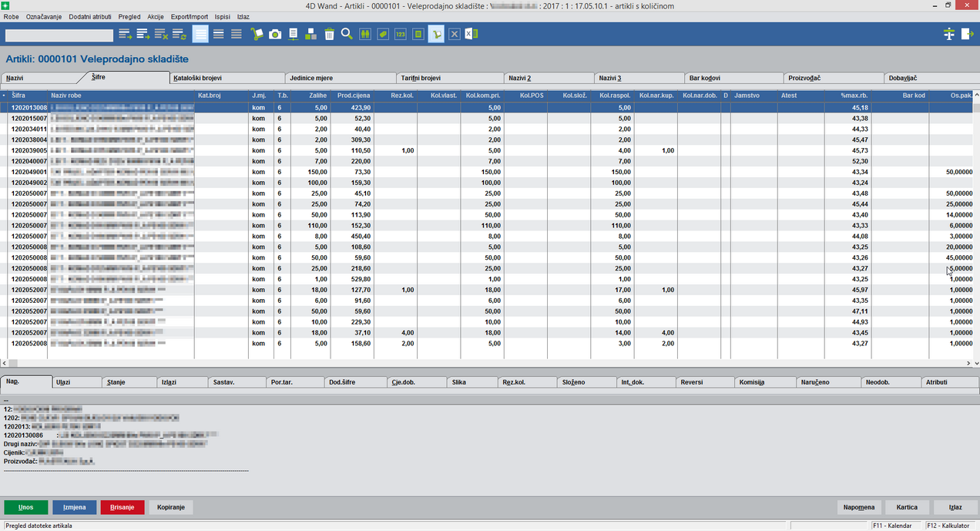Select the row-lines view icon left of the hand truck

(x=237, y=34)
